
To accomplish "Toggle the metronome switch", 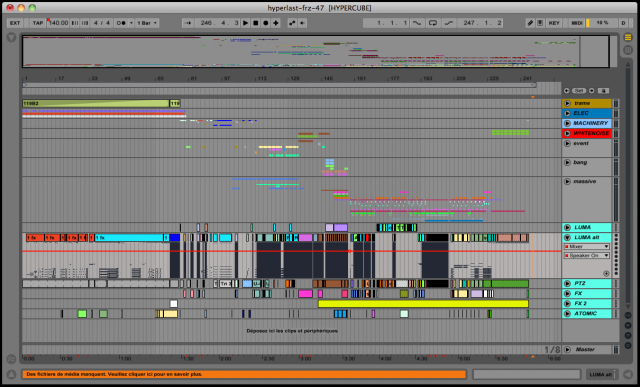I will [x=121, y=23].
